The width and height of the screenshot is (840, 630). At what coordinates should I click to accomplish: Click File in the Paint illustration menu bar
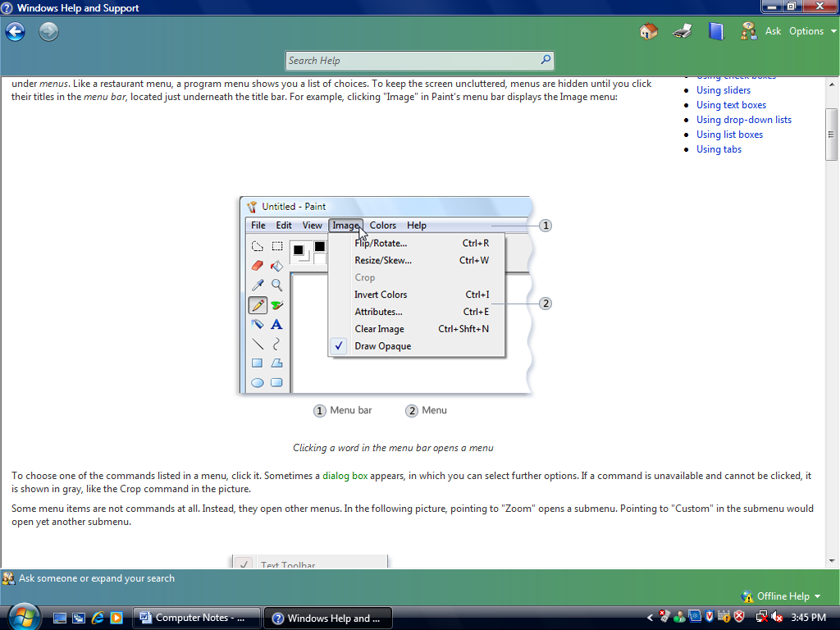258,226
